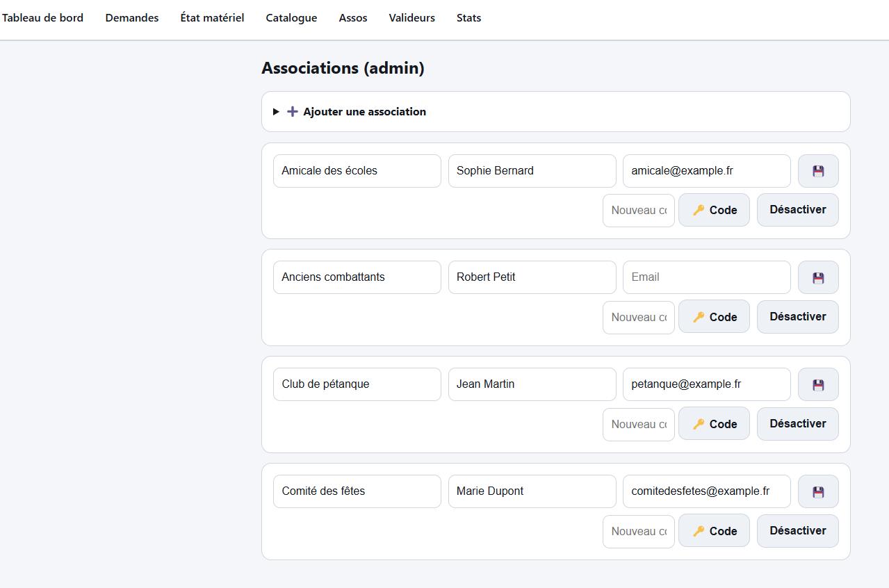
Task: Save the Club de pétanque row
Action: tap(818, 384)
